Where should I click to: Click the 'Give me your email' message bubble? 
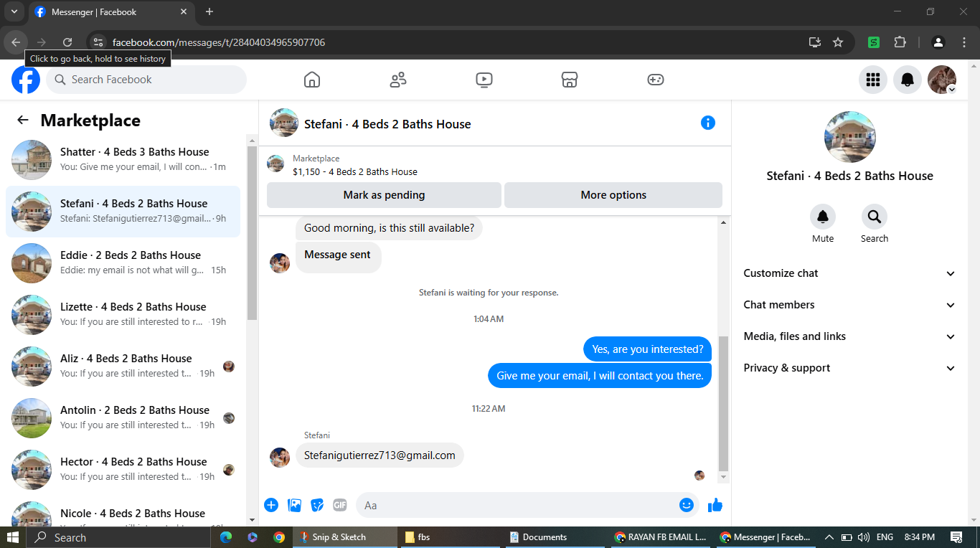(x=600, y=376)
